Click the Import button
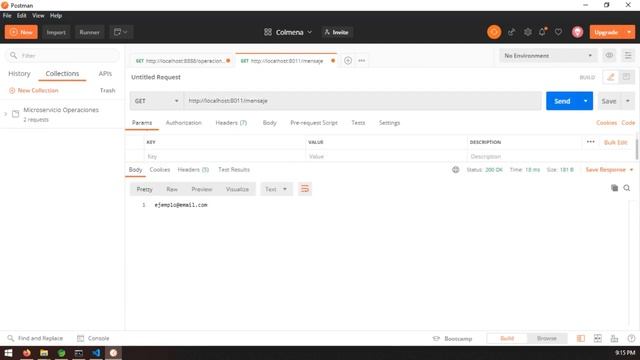Viewport: 640px width, 360px height. click(x=56, y=32)
